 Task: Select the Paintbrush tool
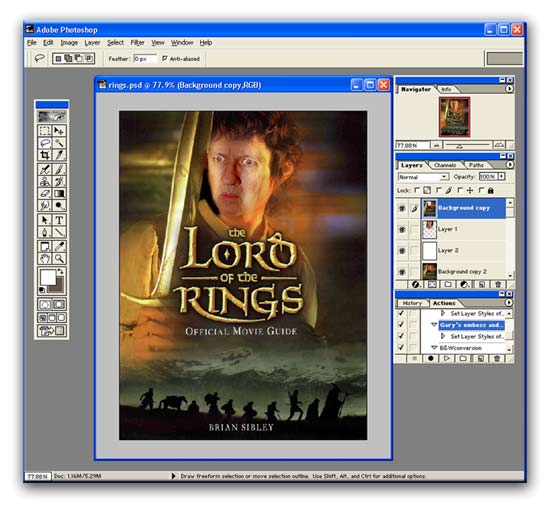tap(59, 169)
